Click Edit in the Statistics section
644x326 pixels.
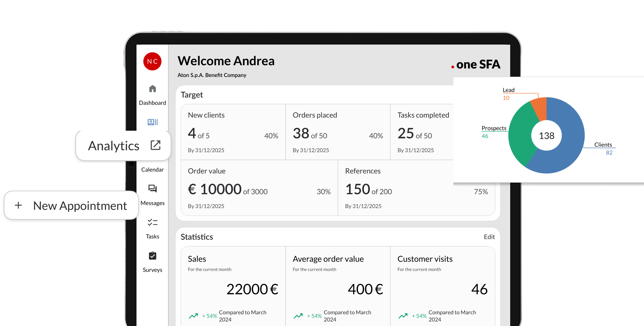(489, 237)
